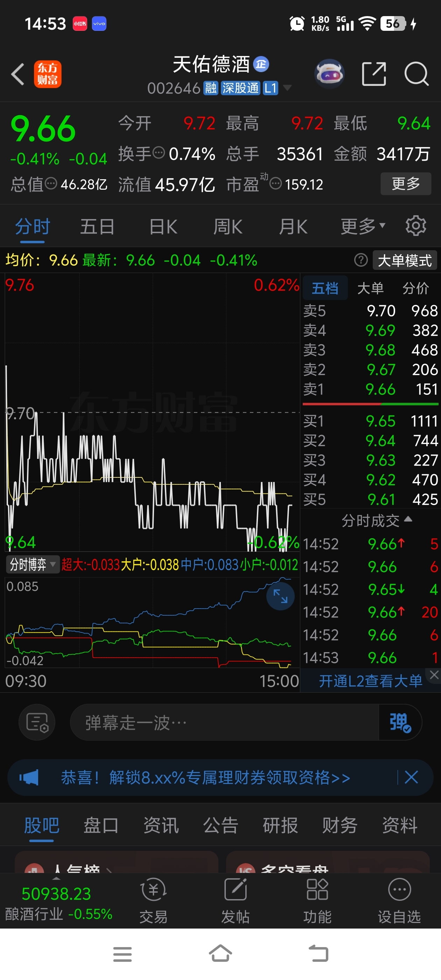Tap the 弹幕走一波 input field
The image size is (441, 980).
[x=224, y=722]
